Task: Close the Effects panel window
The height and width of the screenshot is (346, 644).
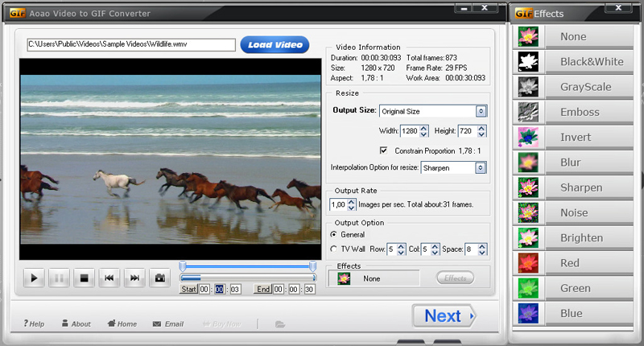Action: click(x=618, y=8)
